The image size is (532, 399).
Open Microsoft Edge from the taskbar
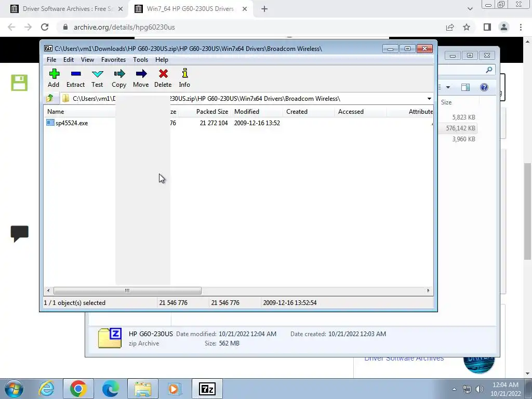coord(110,389)
